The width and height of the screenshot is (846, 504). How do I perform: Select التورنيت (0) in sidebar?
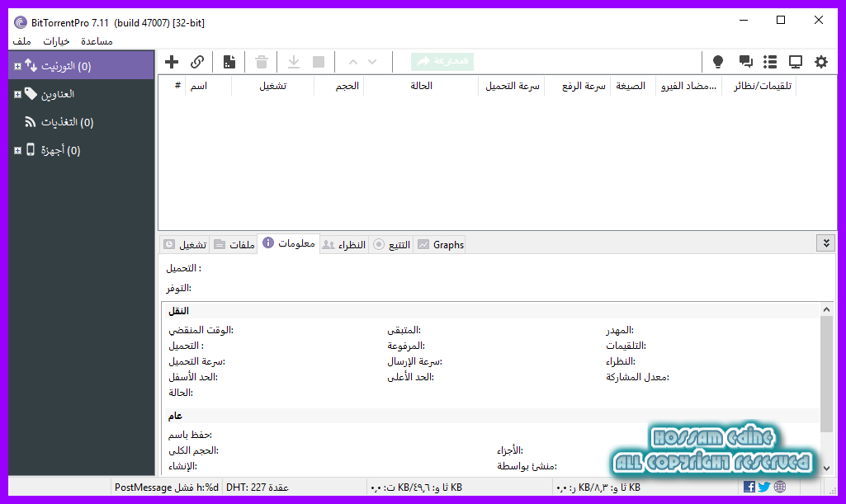click(x=81, y=66)
